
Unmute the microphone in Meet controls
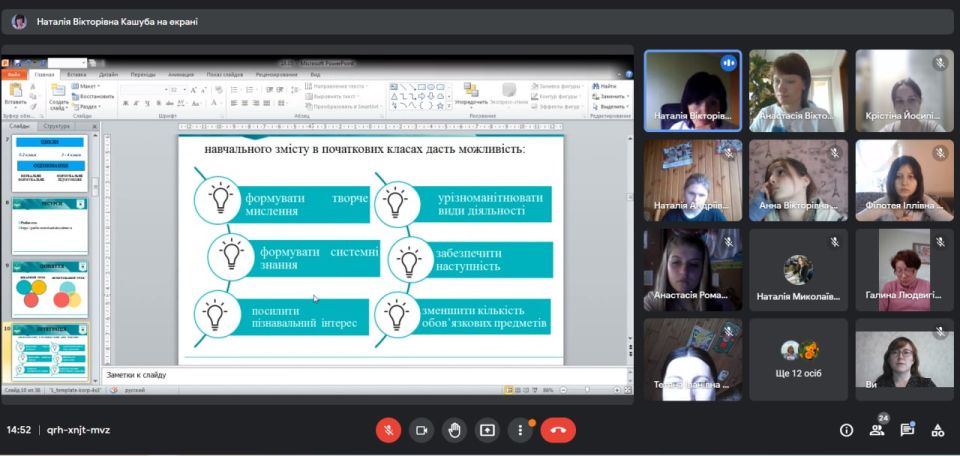(388, 430)
